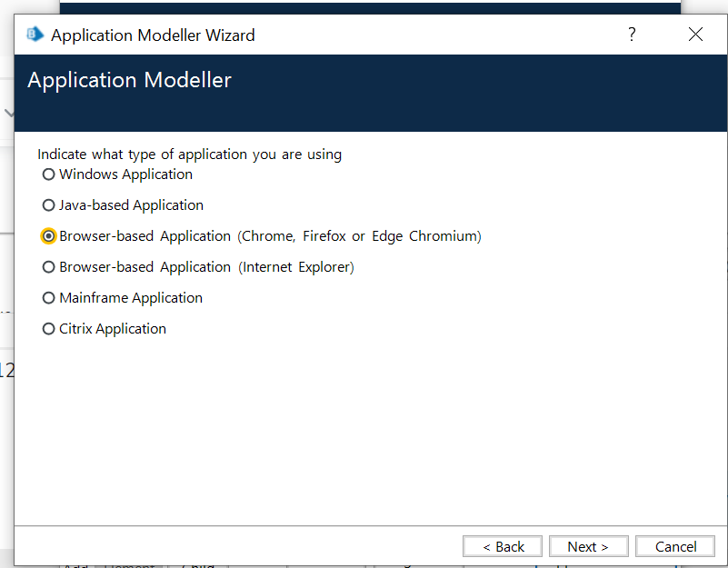Click the background window's dark header above dialog
Image resolution: width=728 pixels, height=568 pixels.
364,7
